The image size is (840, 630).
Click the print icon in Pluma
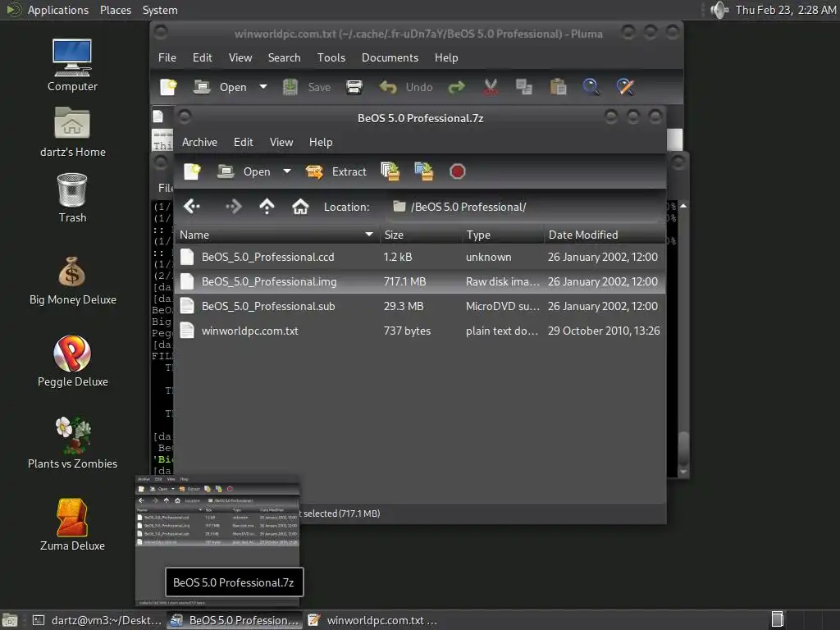click(354, 87)
